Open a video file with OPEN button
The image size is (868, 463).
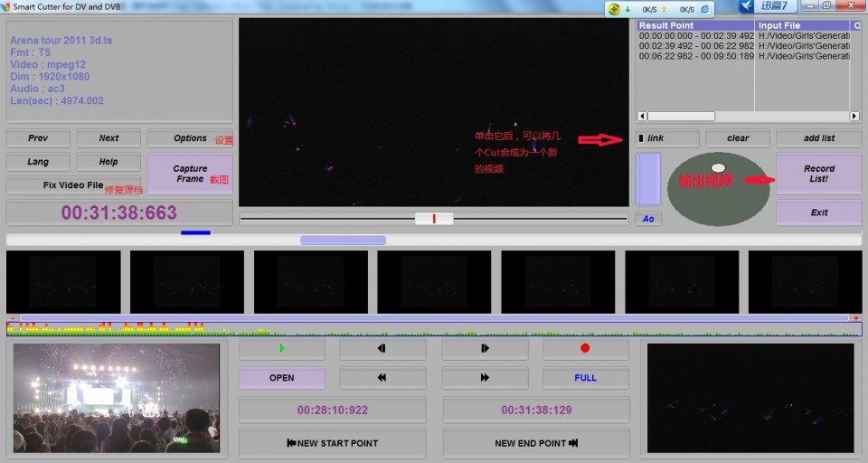(x=282, y=378)
